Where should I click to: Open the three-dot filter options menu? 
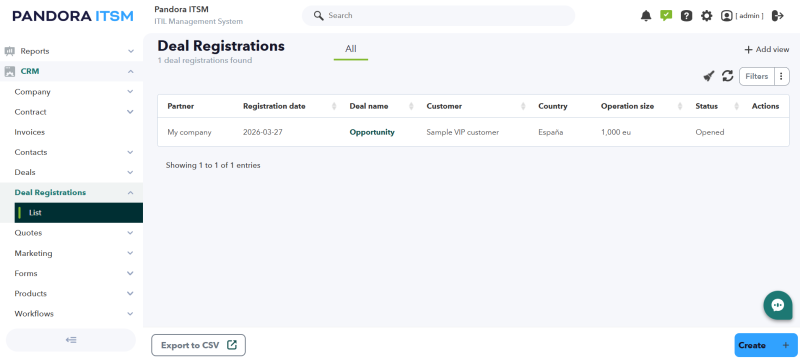(782, 76)
